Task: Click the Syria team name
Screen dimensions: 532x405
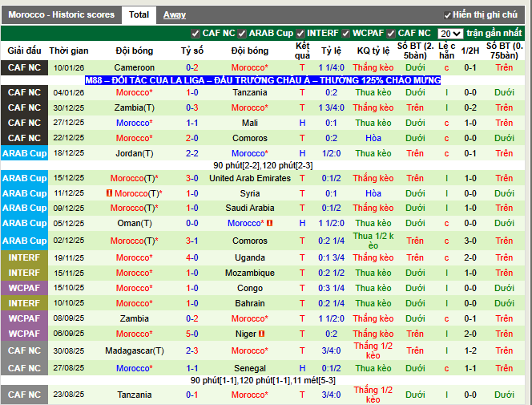Action: (250, 193)
